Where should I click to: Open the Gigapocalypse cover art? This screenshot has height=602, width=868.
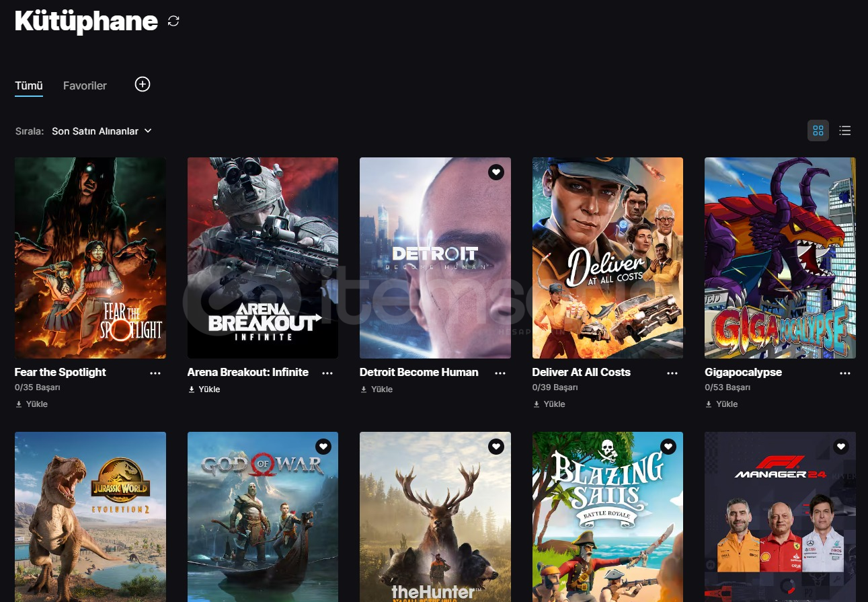(x=780, y=258)
